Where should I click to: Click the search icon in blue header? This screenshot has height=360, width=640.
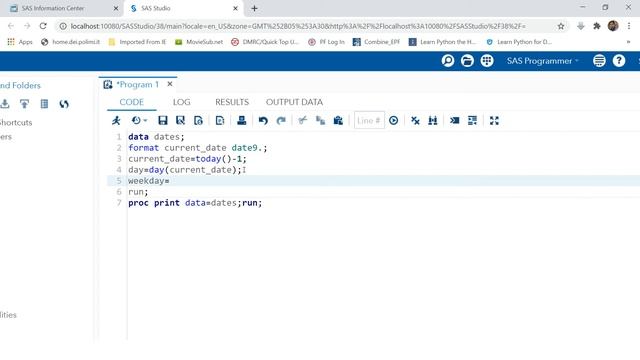(448, 61)
